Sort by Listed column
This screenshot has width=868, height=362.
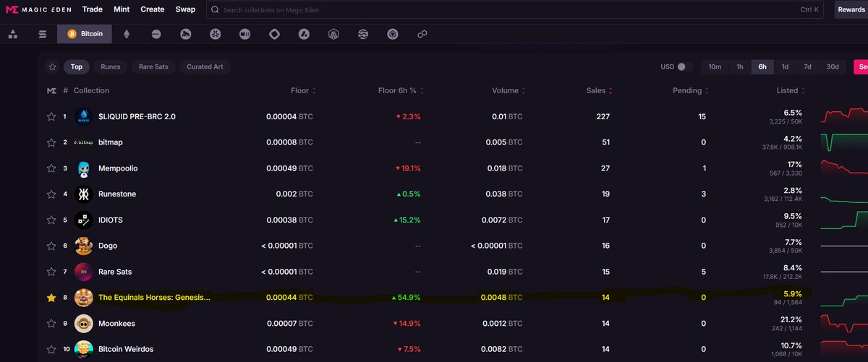point(790,90)
